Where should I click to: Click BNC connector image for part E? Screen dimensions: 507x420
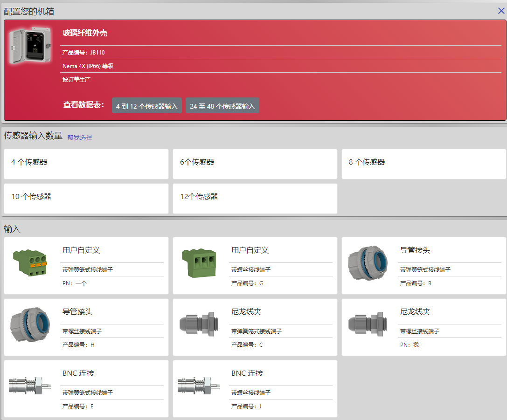pos(30,386)
